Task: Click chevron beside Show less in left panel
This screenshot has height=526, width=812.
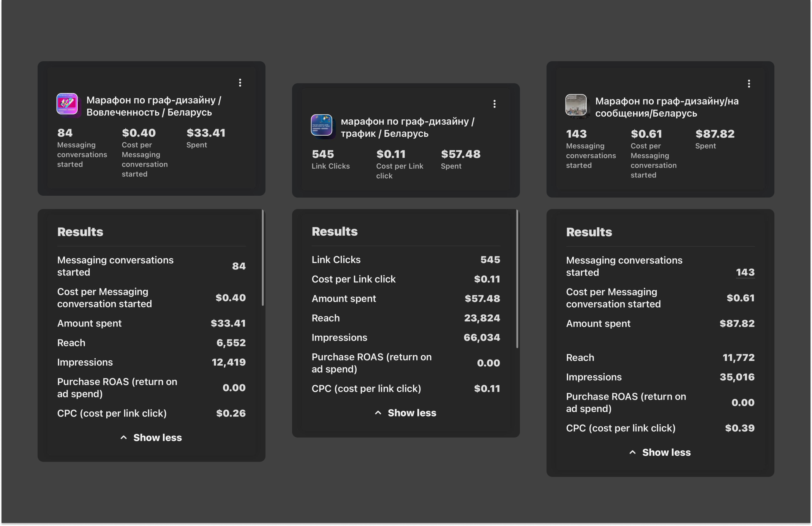Action: tap(123, 438)
